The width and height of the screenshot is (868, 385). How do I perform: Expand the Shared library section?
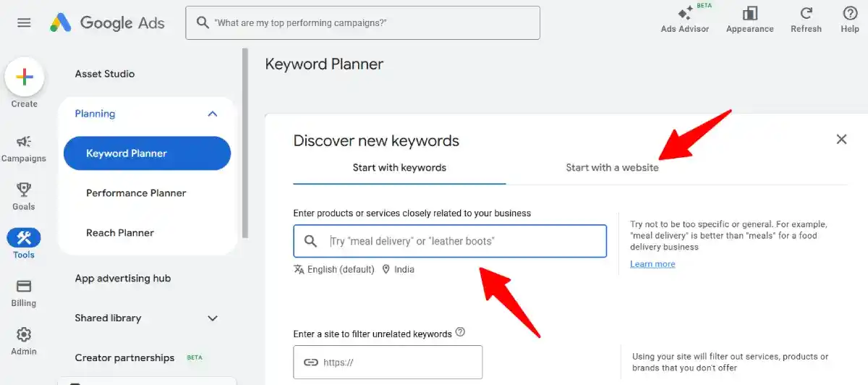[212, 318]
